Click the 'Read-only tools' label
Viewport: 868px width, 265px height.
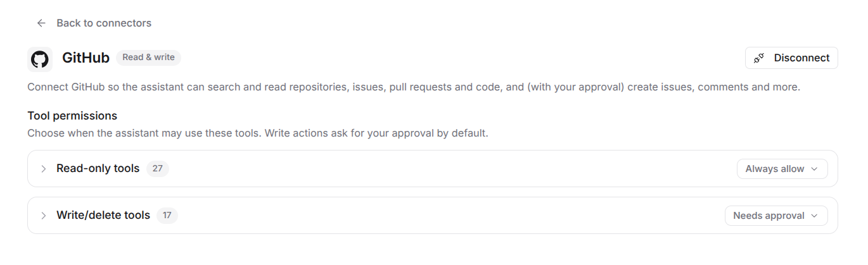pyautogui.click(x=98, y=169)
